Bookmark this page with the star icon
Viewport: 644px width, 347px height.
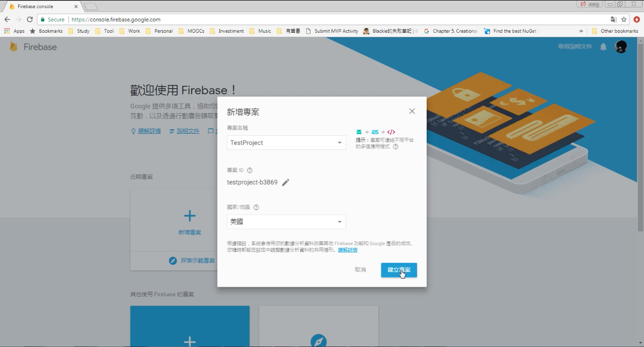pyautogui.click(x=624, y=20)
